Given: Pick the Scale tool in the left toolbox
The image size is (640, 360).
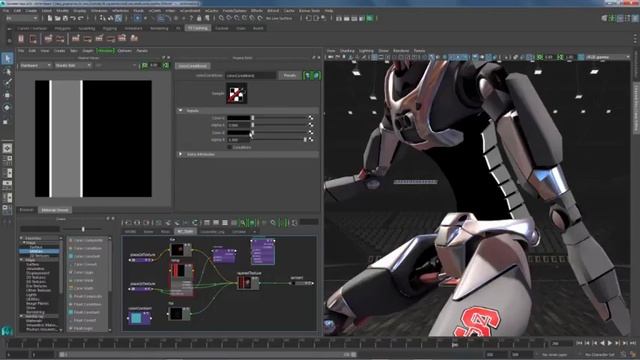Looking at the screenshot, I should 6,121.
